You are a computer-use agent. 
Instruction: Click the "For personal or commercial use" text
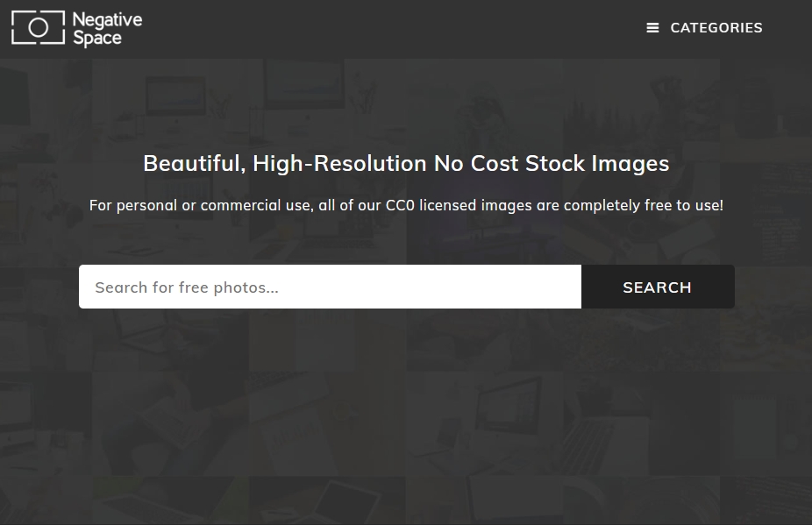[x=200, y=206]
